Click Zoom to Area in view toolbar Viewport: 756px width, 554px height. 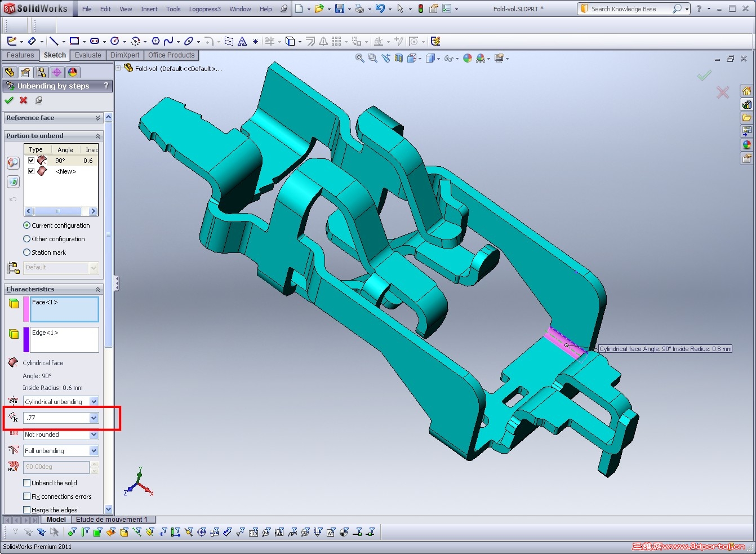pyautogui.click(x=372, y=58)
